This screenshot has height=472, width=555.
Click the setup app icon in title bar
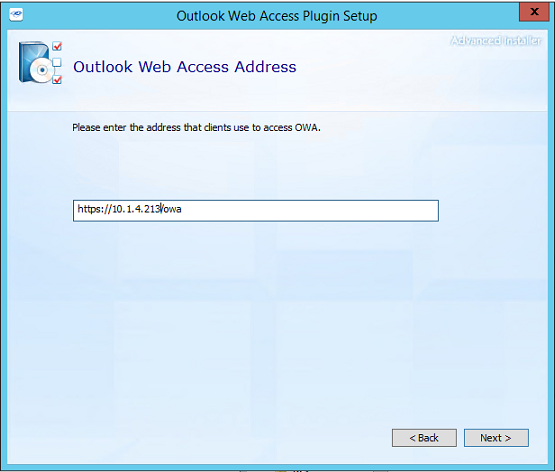16,15
